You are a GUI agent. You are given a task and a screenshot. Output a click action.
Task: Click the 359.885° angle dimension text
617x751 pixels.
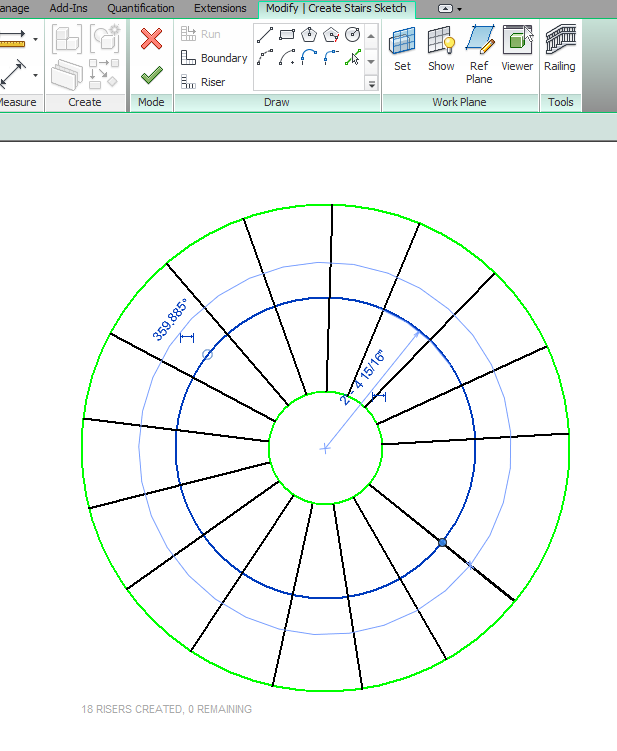click(x=170, y=319)
